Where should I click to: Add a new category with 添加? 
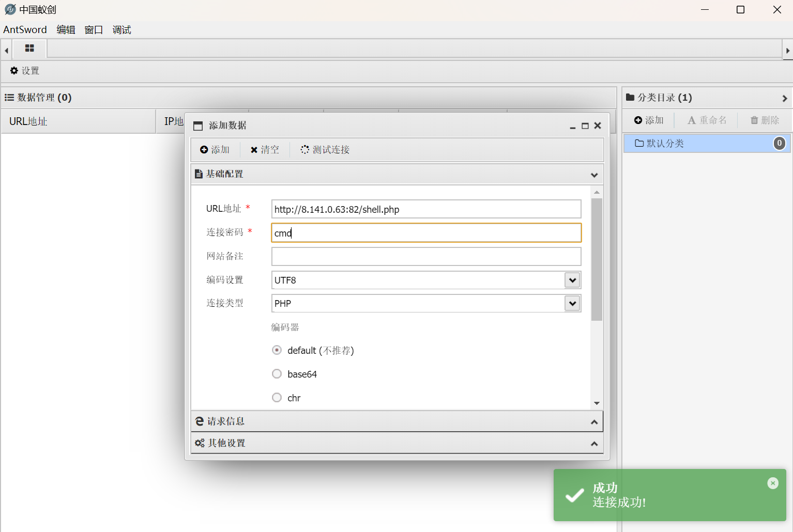(649, 120)
